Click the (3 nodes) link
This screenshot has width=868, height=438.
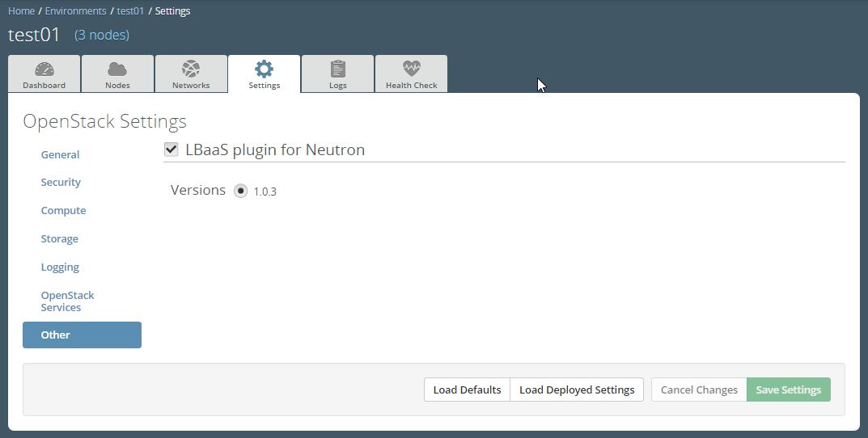click(102, 35)
